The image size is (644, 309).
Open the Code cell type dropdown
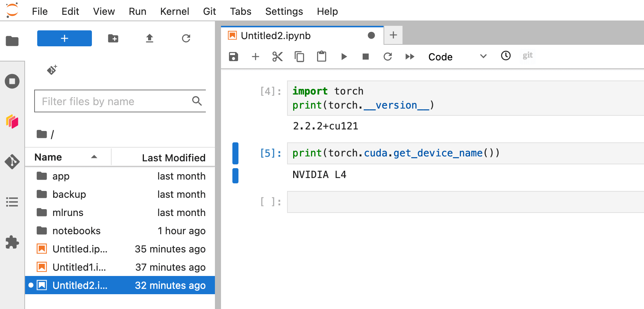[x=457, y=57]
